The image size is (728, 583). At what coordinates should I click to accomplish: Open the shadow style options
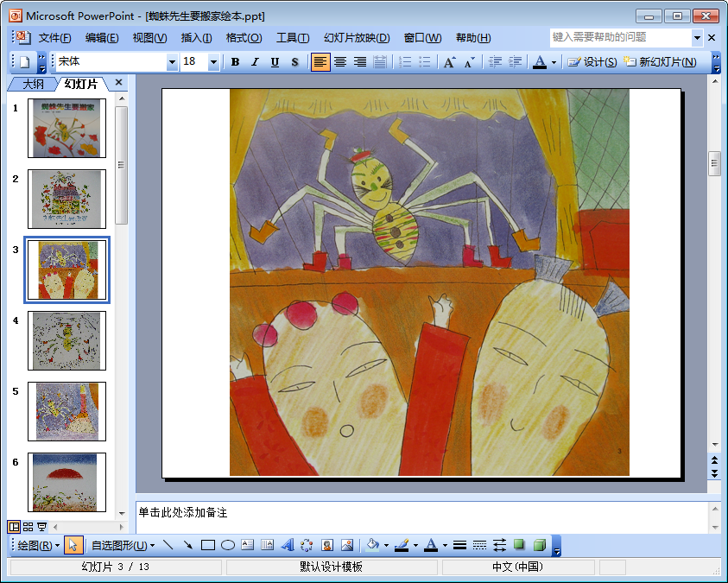point(519,545)
